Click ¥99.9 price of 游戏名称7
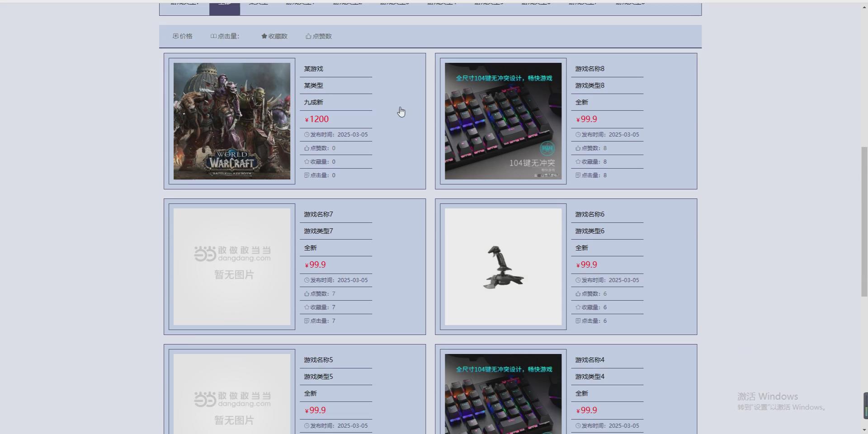This screenshot has height=434, width=868. click(x=316, y=265)
